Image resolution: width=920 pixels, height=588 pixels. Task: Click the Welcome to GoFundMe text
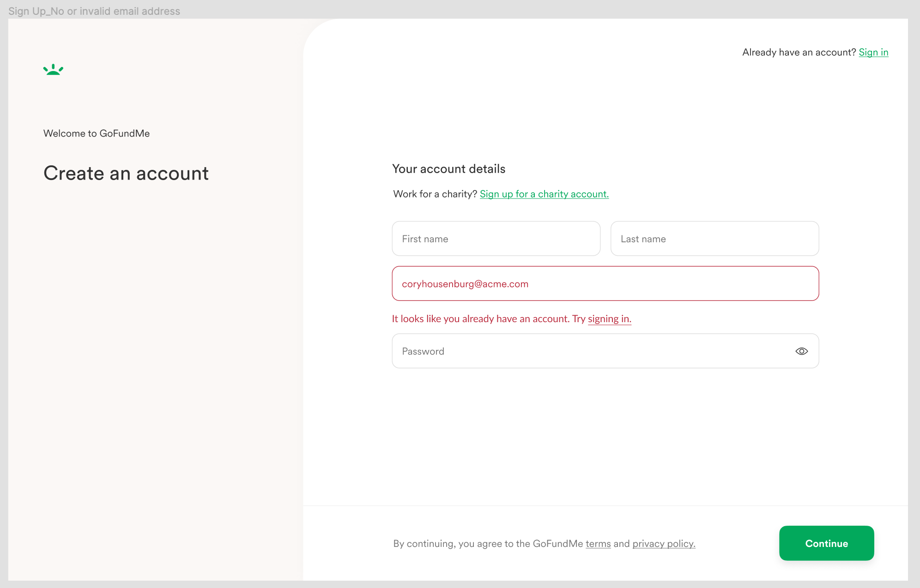[x=96, y=133]
